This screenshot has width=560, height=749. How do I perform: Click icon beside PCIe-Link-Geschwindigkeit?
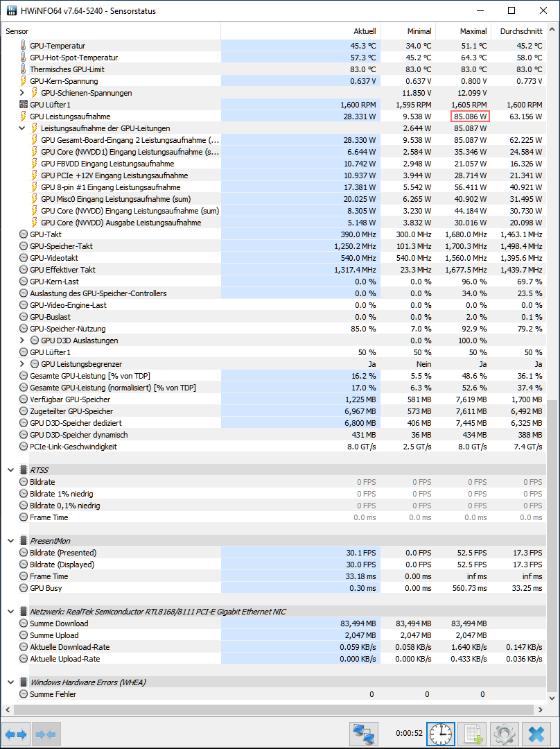click(23, 447)
